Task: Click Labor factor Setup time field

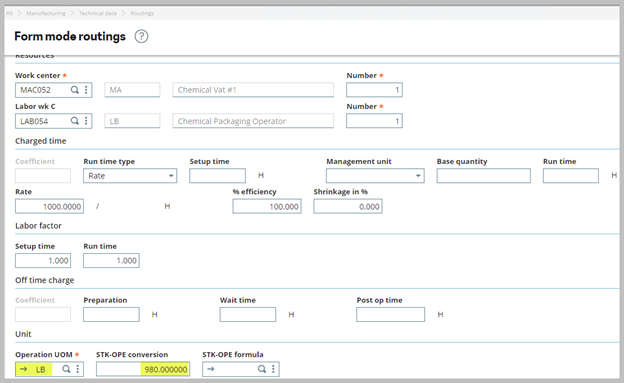Action: coord(43,260)
